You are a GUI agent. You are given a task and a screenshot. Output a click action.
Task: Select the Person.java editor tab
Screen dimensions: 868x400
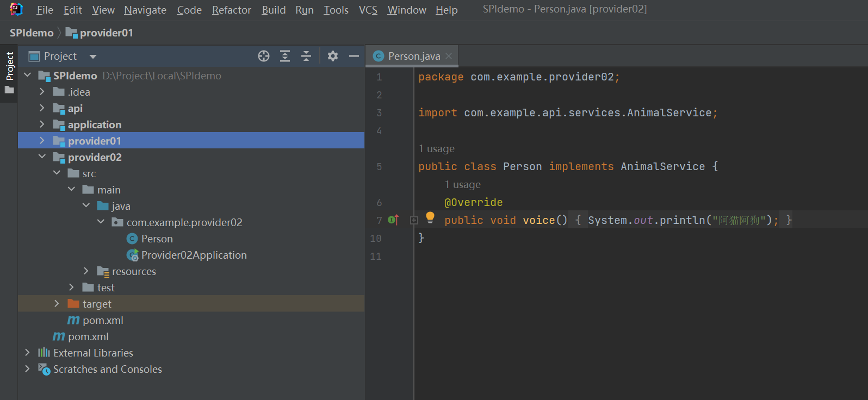pyautogui.click(x=412, y=56)
